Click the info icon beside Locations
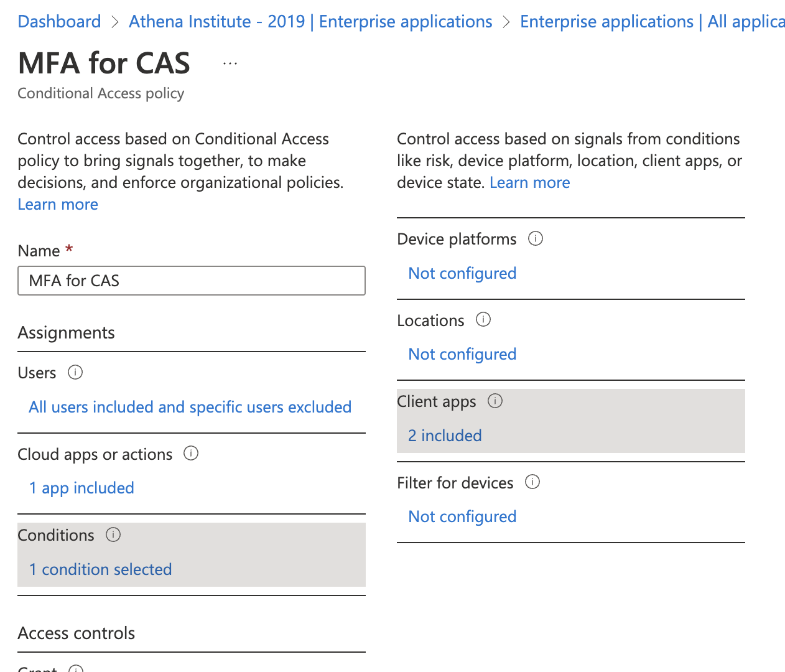785x672 pixels. (x=483, y=320)
